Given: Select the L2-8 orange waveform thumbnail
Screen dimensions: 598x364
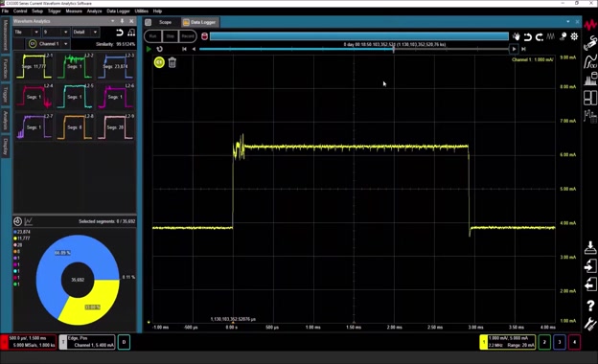Looking at the screenshot, I should click(75, 127).
